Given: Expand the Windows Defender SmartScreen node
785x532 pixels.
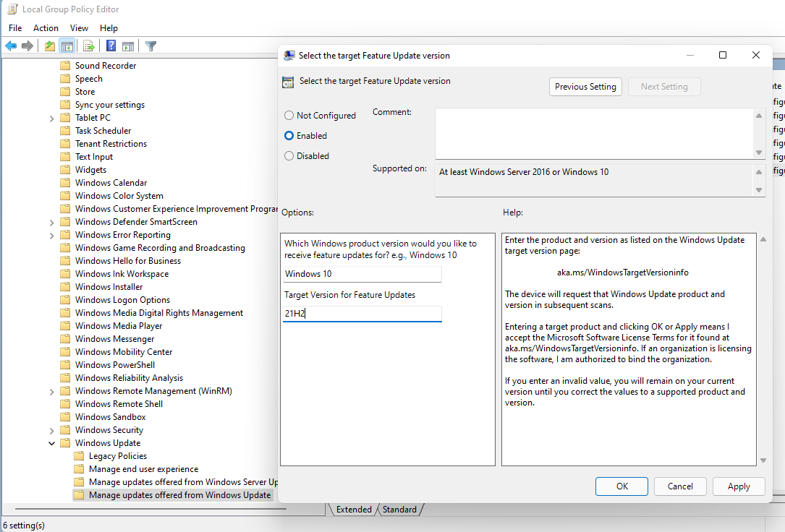Looking at the screenshot, I should [x=51, y=222].
